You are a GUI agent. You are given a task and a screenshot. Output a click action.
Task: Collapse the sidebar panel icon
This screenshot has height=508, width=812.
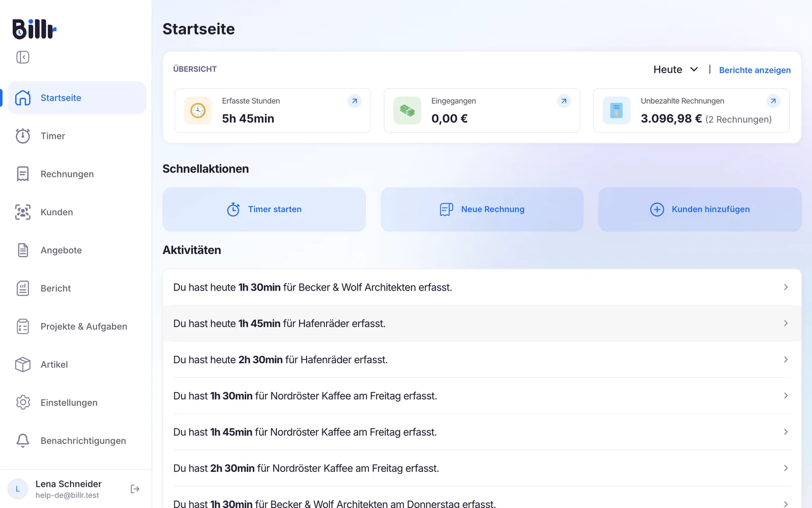coord(23,57)
